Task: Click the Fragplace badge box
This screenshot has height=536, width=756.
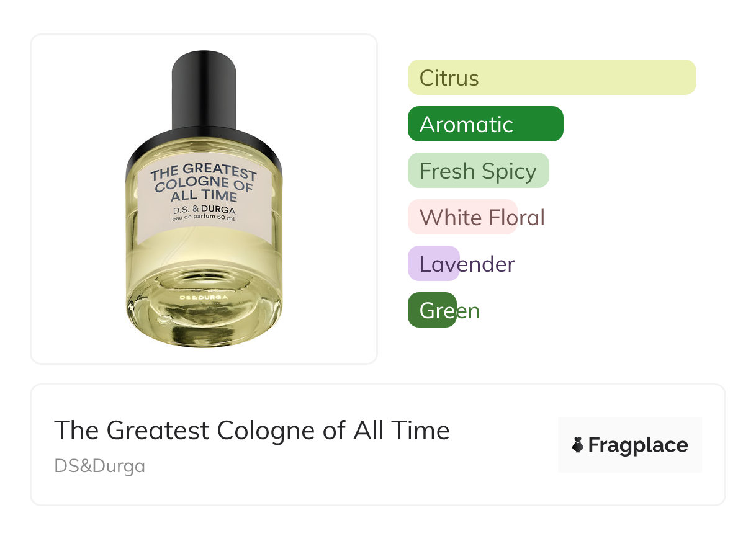Action: (x=630, y=445)
